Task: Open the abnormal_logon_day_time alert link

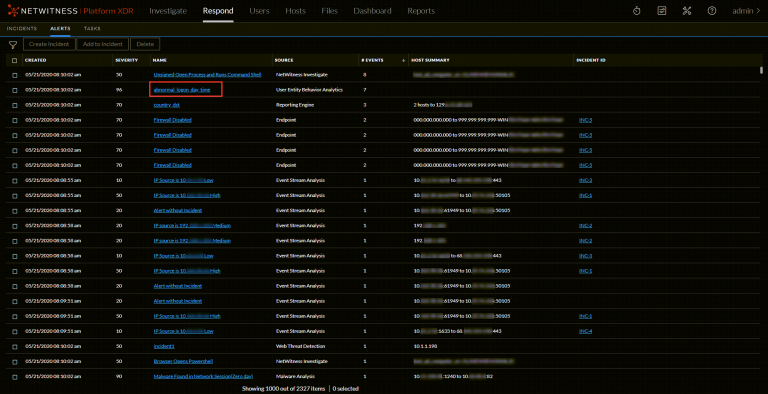Action: (182, 90)
